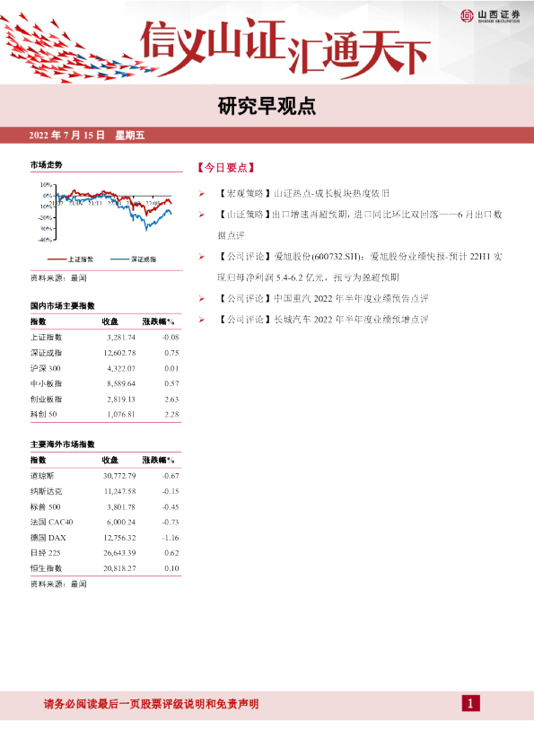Click the arrow bullet before 中国重汽 item
The width and height of the screenshot is (534, 756).
pos(202,298)
